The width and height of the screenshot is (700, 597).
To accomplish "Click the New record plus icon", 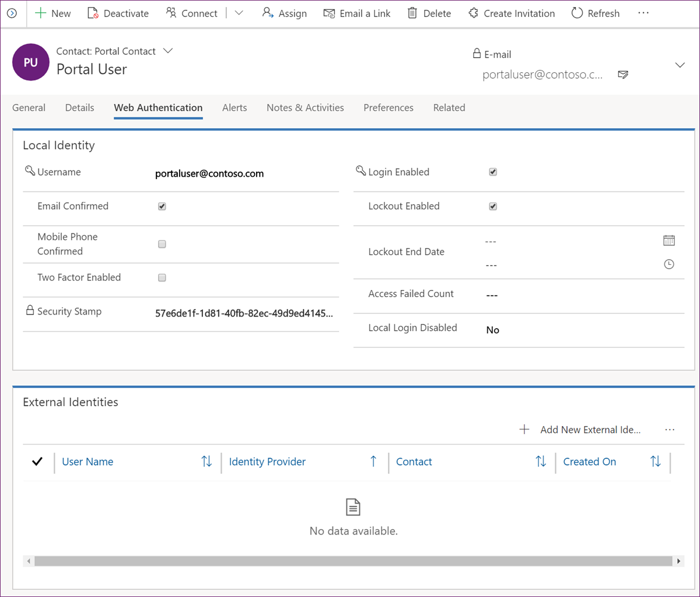I will (x=40, y=13).
